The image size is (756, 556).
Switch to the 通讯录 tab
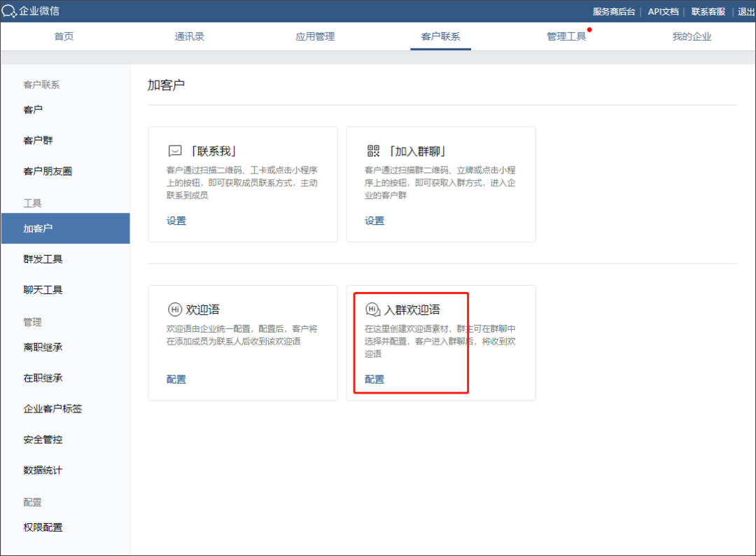[189, 36]
